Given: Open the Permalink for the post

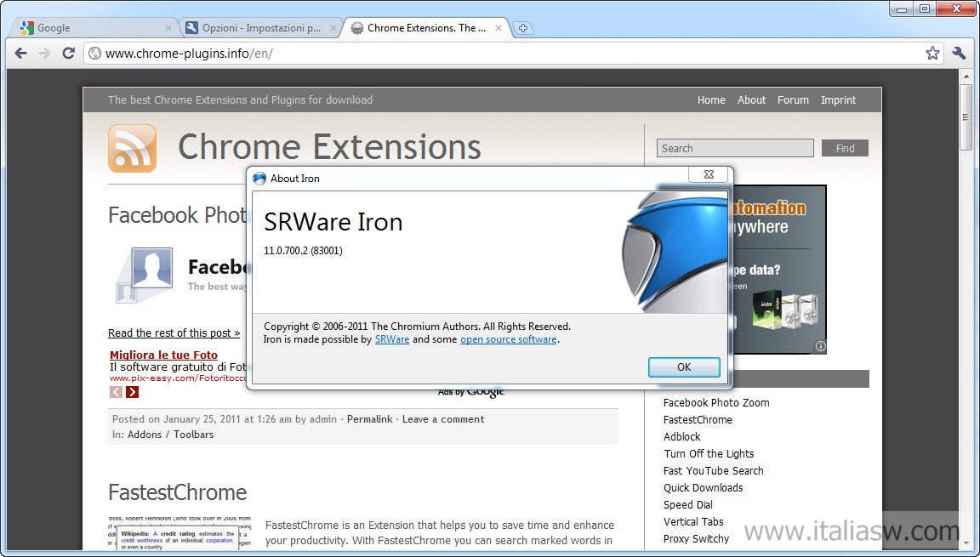Looking at the screenshot, I should click(x=369, y=419).
